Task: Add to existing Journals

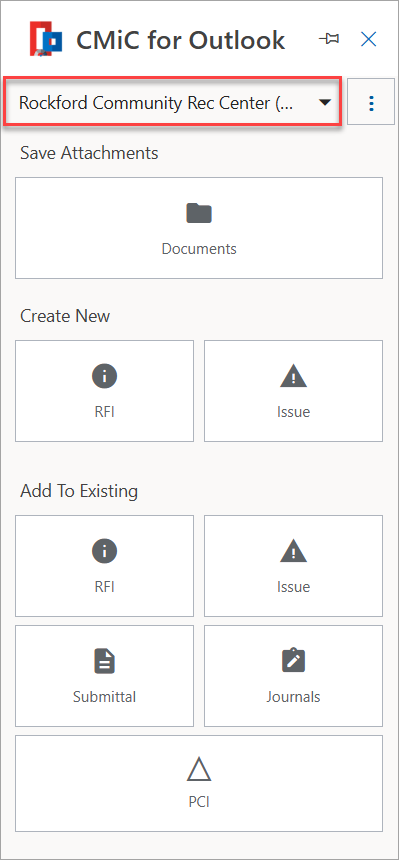Action: 293,676
